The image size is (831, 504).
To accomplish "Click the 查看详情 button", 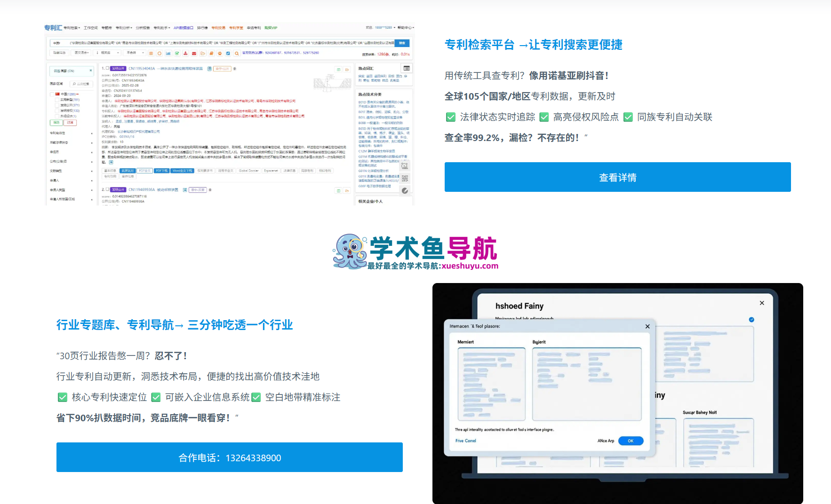I will coord(617,177).
